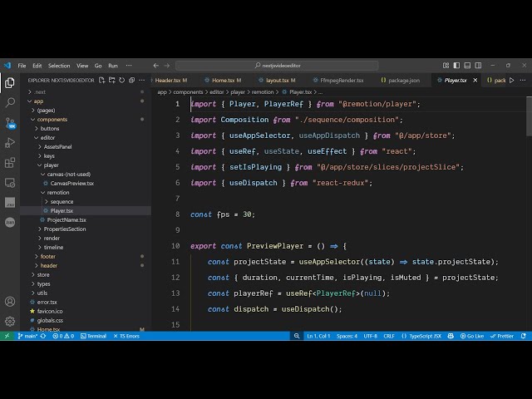Open the Source Control view
This screenshot has height=399, width=532.
[10, 123]
